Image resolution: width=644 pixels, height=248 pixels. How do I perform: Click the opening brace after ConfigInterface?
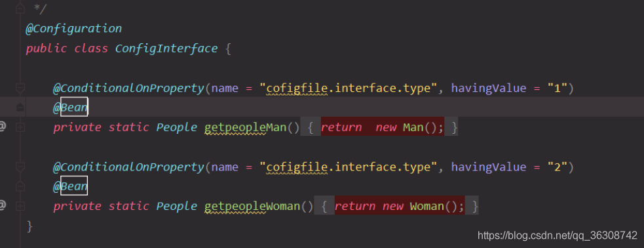click(229, 49)
